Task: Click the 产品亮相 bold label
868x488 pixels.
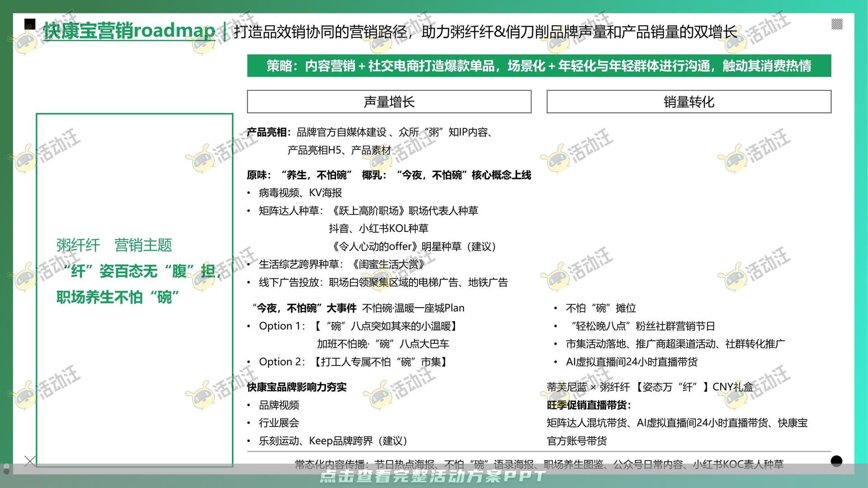Action: [269, 132]
